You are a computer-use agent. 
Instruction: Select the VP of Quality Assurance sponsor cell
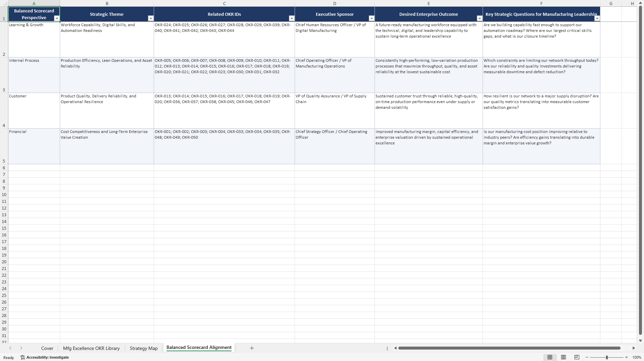click(335, 111)
